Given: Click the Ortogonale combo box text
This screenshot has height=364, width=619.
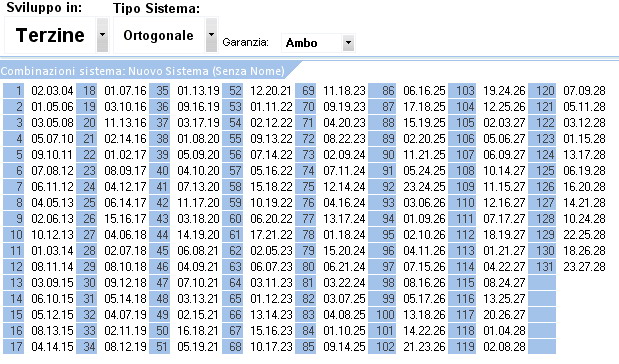Looking at the screenshot, I should click(x=158, y=36).
